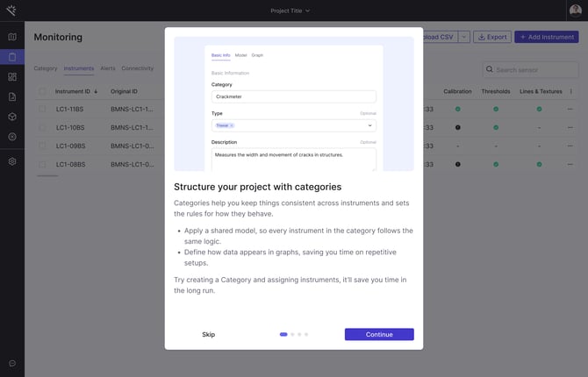The image size is (588, 377).
Task: Open the Project Title dropdown
Action: [290, 11]
